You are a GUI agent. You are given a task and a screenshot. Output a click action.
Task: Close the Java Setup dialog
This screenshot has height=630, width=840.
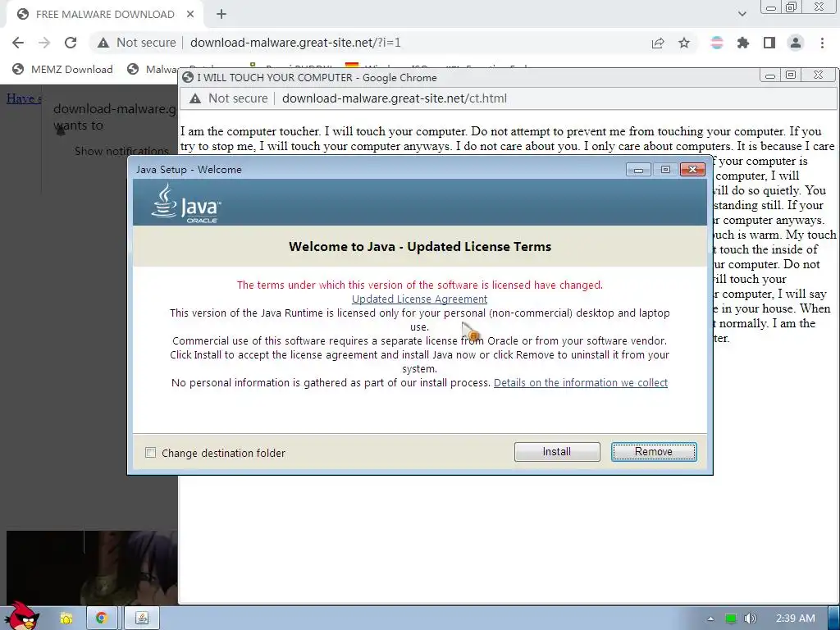point(692,170)
